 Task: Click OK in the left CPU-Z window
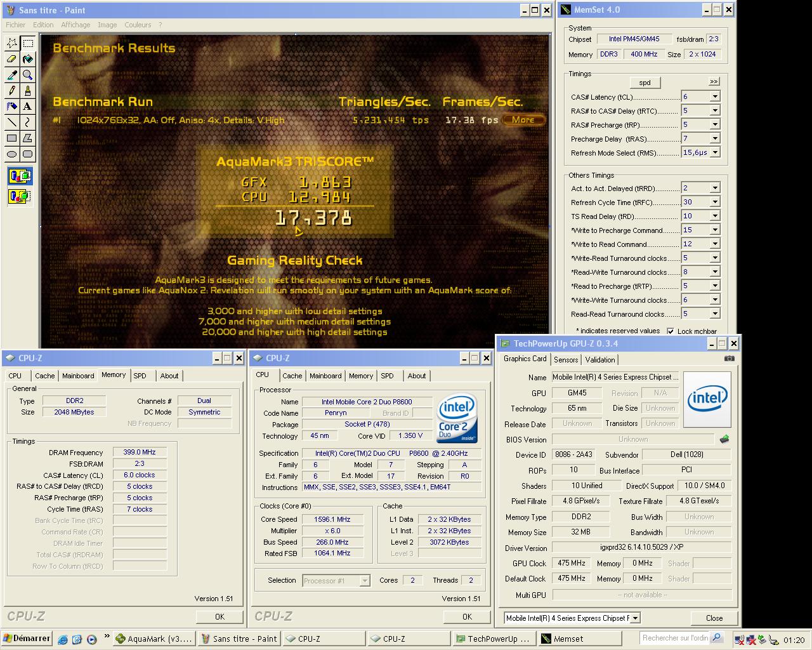[x=219, y=616]
